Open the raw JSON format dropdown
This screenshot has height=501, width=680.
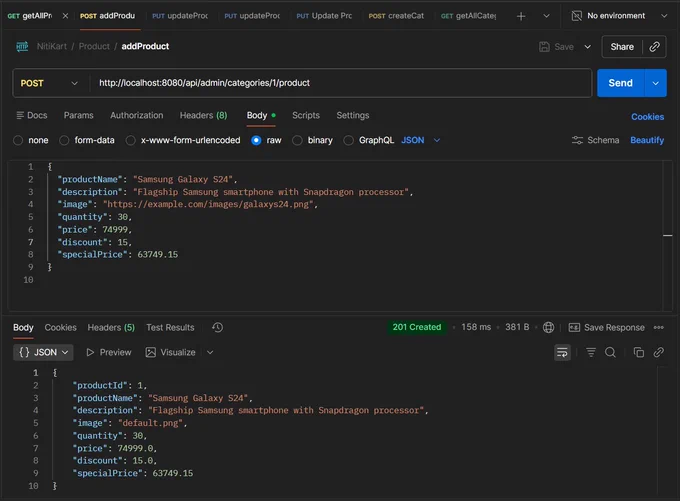[421, 140]
